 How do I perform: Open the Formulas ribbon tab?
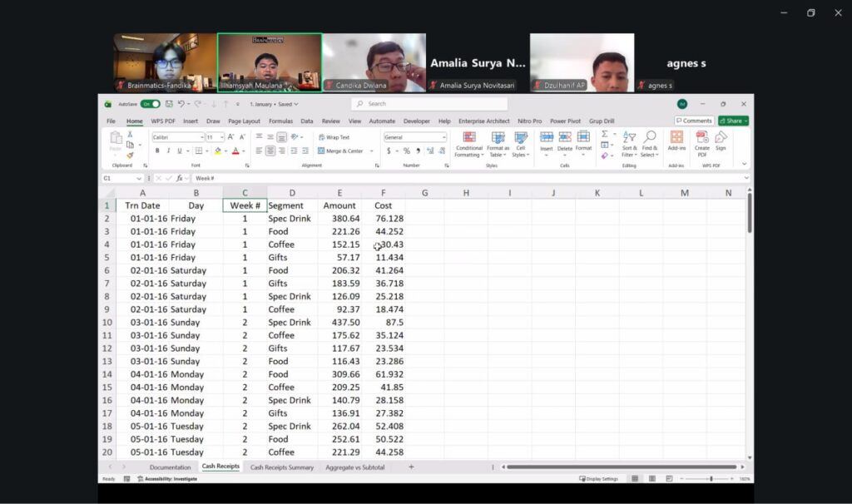[x=280, y=121]
